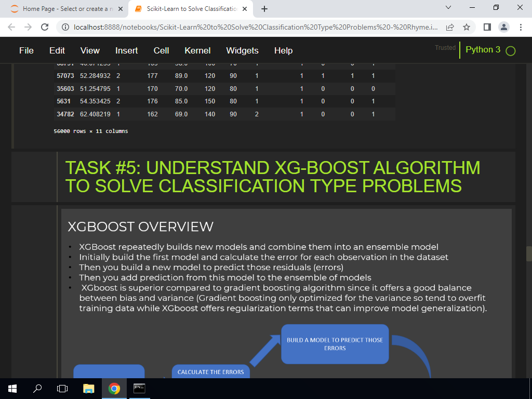Go forward with the browser forward arrow
The height and width of the screenshot is (399, 532).
pyautogui.click(x=28, y=27)
